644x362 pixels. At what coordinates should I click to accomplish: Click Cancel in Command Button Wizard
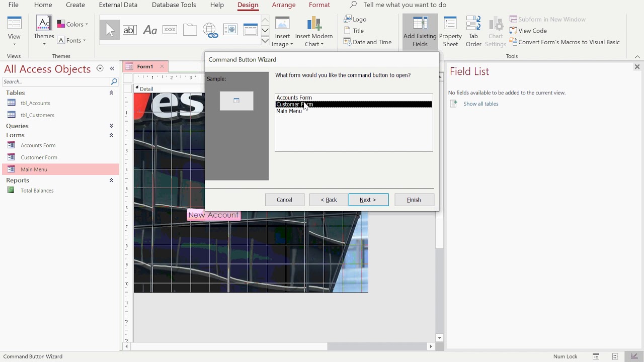tap(284, 200)
